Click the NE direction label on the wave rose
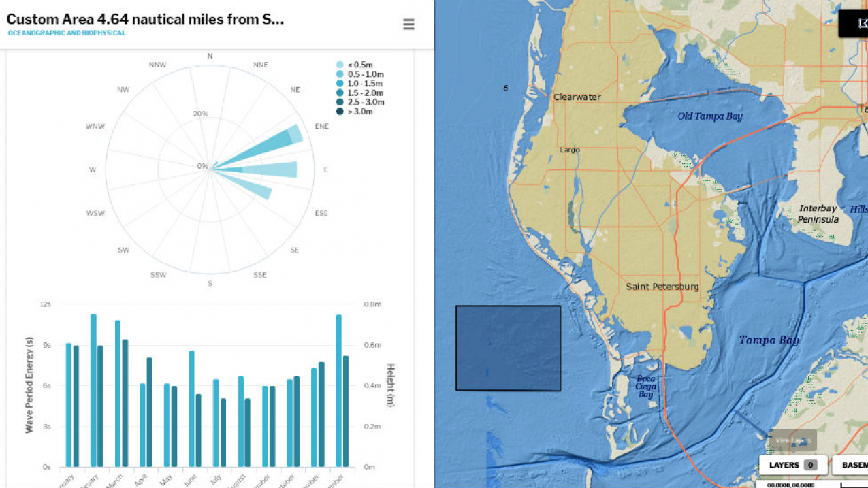Viewport: 868px width, 488px height. [294, 88]
